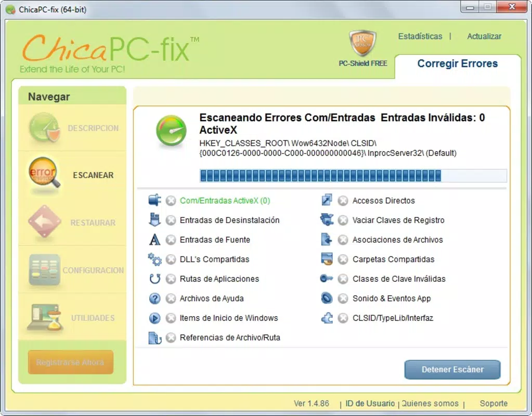Minimize the ChicaPC-fix window
The height and width of the screenshot is (416, 532).
pos(470,7)
